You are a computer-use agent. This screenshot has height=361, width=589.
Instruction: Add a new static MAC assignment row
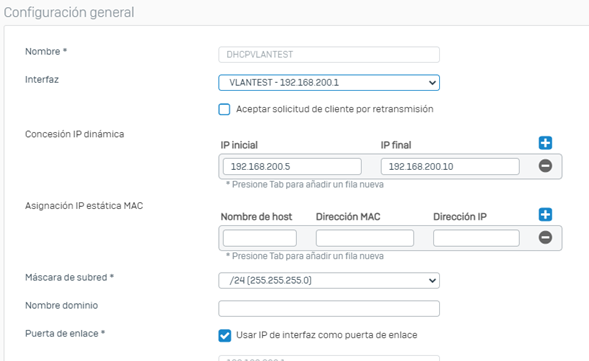[x=545, y=214]
